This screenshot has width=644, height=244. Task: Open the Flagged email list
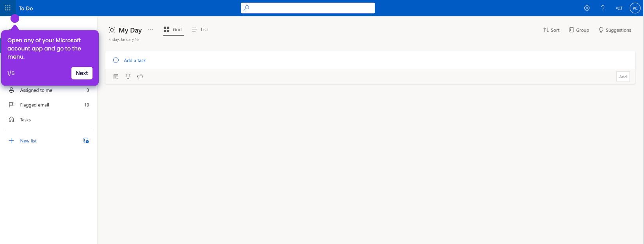coord(49,105)
